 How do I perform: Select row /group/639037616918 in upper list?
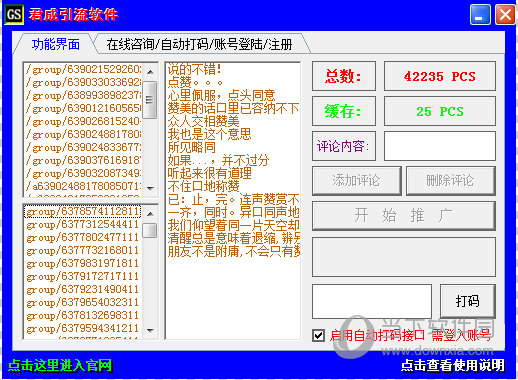[x=84, y=161]
